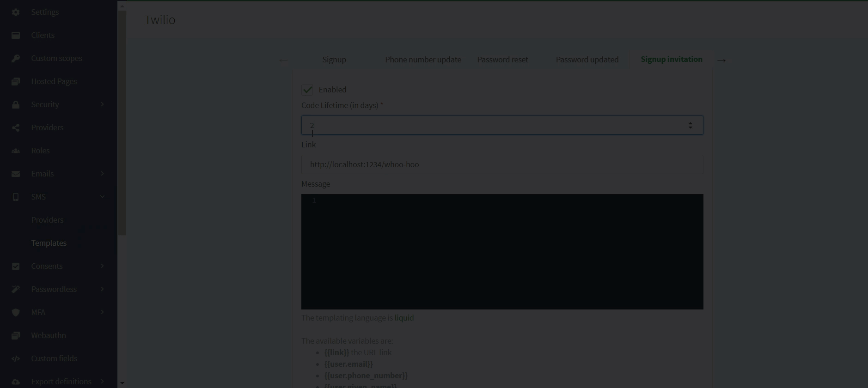Viewport: 868px width, 388px height.
Task: Switch to the Password updated tab
Action: coord(587,60)
